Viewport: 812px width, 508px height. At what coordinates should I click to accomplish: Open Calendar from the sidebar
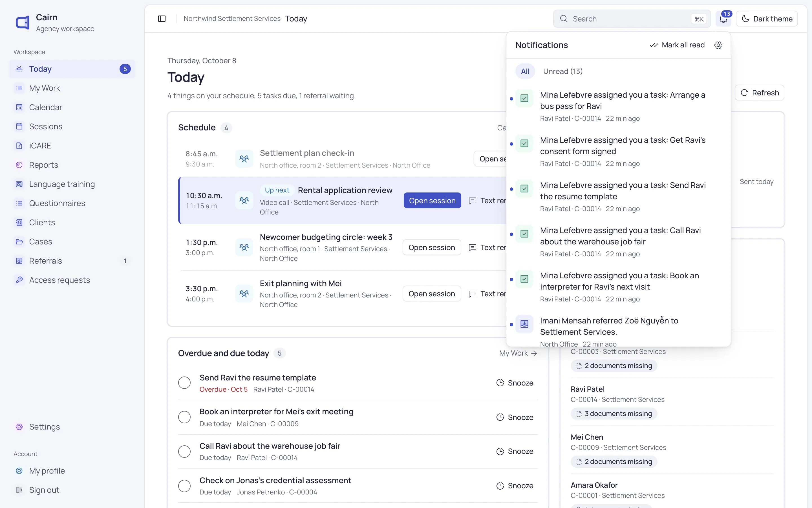point(72,107)
